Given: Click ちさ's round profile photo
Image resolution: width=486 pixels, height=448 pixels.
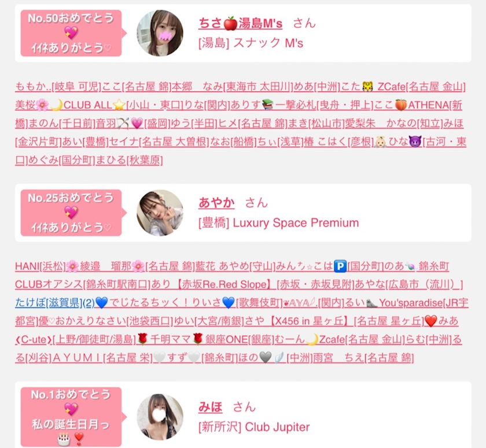Looking at the screenshot, I should coord(160,33).
